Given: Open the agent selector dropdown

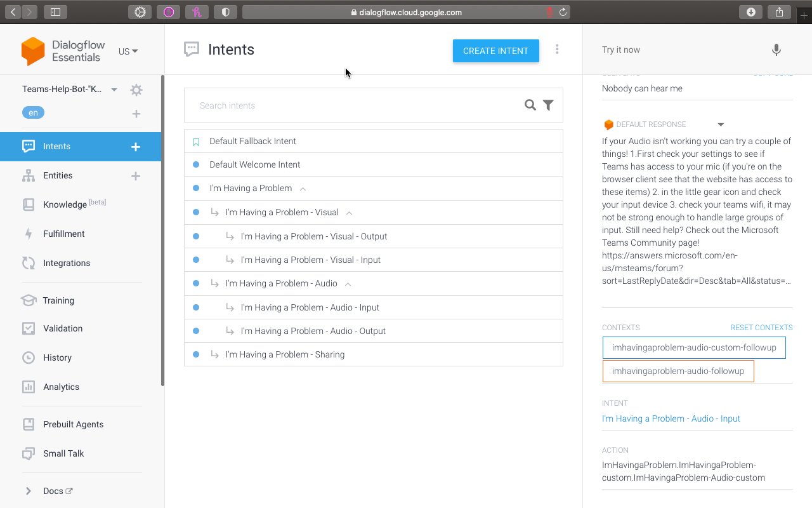Looking at the screenshot, I should click(114, 90).
